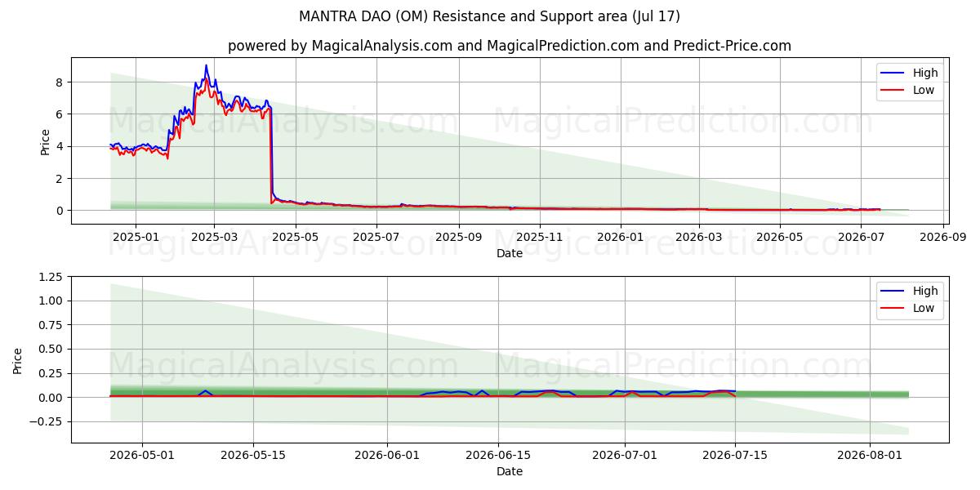Click the '1.25' price tick on bottom chart
Image resolution: width=980 pixels, height=490 pixels.
tap(51, 277)
